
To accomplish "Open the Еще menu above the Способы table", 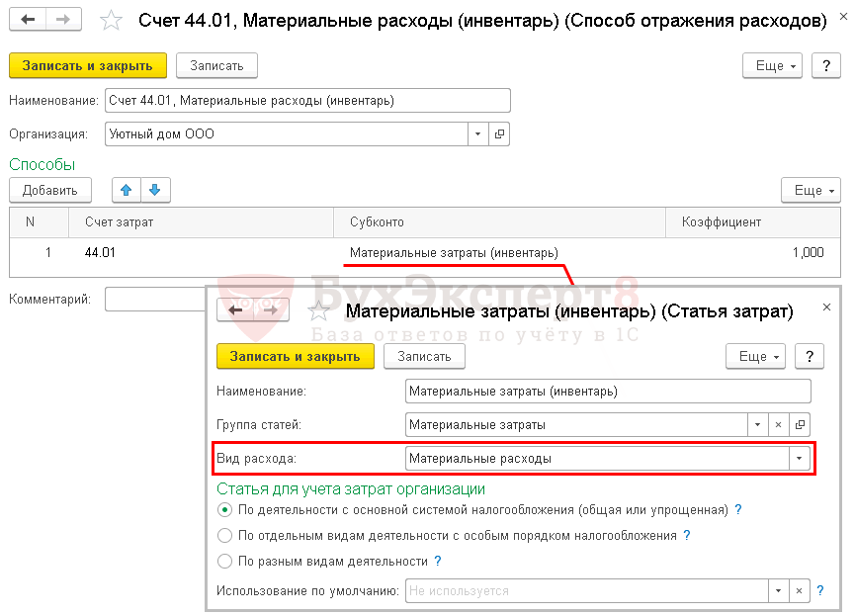I will (810, 190).
